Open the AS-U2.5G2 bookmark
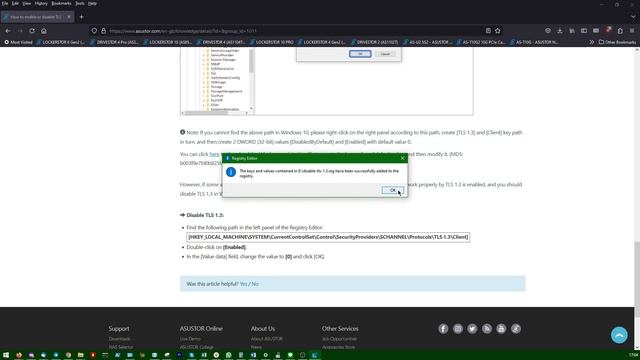640x360 pixels. 427,42
